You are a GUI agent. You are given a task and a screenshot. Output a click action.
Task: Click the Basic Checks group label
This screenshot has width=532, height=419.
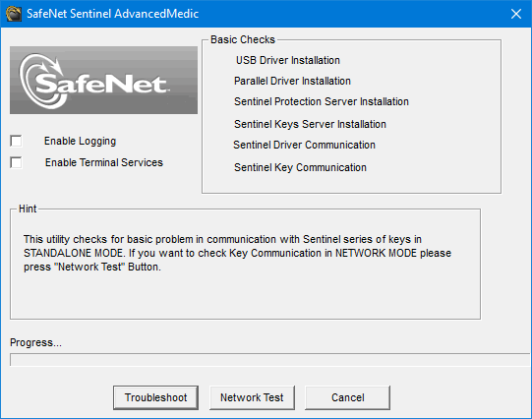tap(243, 39)
